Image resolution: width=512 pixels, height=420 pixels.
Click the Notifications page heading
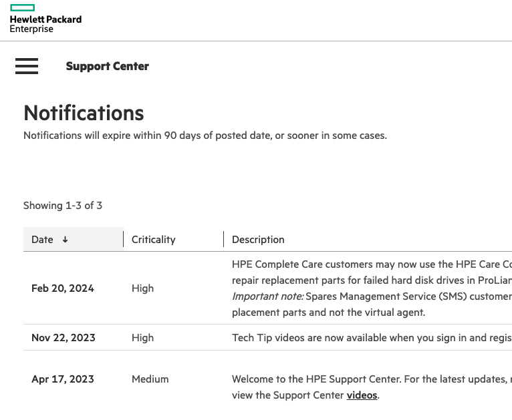[x=84, y=113]
